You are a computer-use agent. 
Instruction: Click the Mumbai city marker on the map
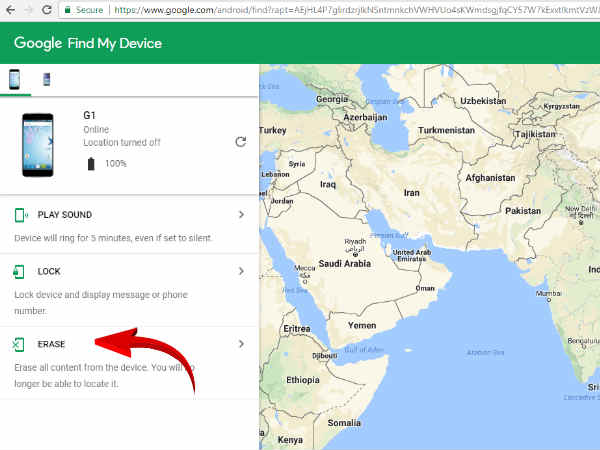pyautogui.click(x=549, y=300)
